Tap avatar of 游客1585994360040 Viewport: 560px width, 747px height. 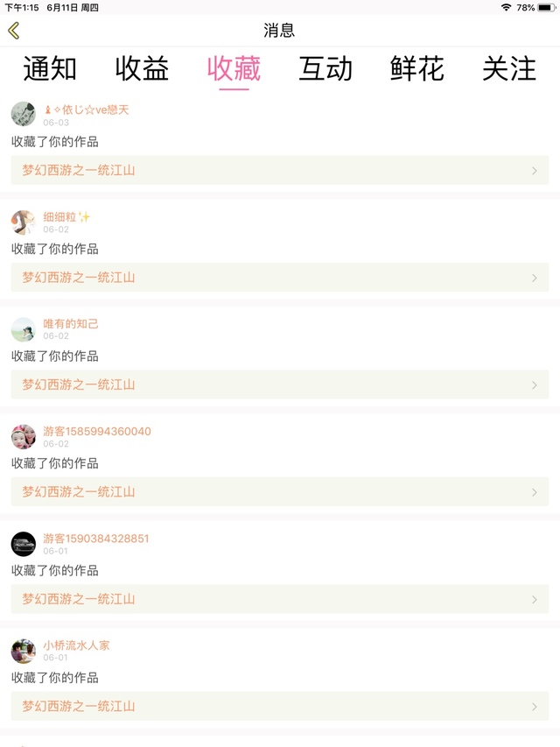pos(24,436)
